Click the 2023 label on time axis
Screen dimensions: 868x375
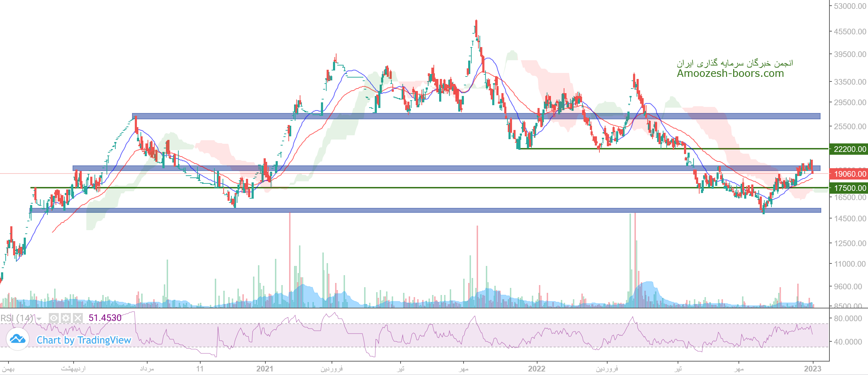[812, 369]
